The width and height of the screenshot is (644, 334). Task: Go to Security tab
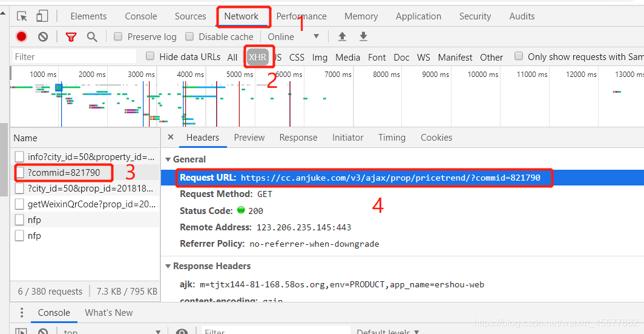tap(475, 16)
